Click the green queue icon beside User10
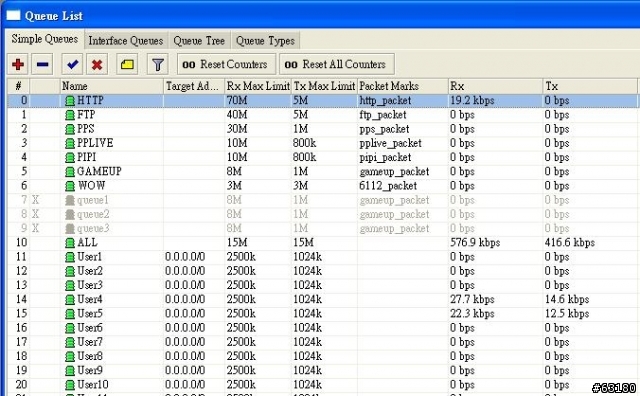640x396 pixels. pyautogui.click(x=70, y=385)
